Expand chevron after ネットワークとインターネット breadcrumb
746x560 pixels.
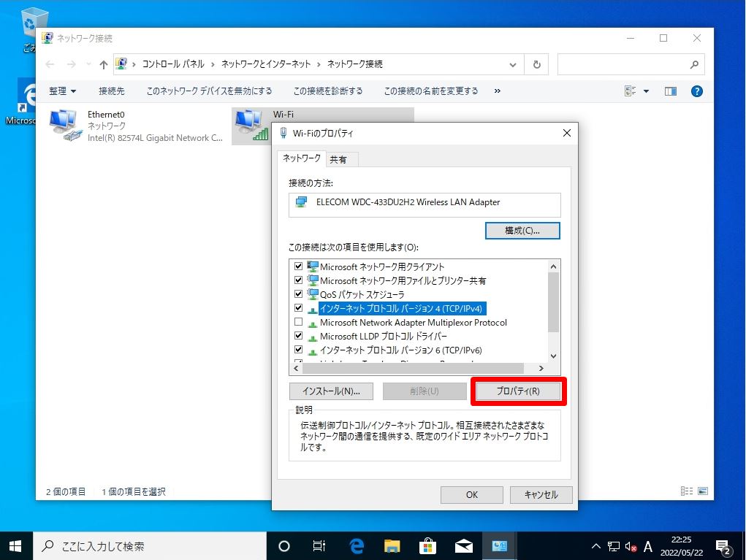tap(319, 65)
